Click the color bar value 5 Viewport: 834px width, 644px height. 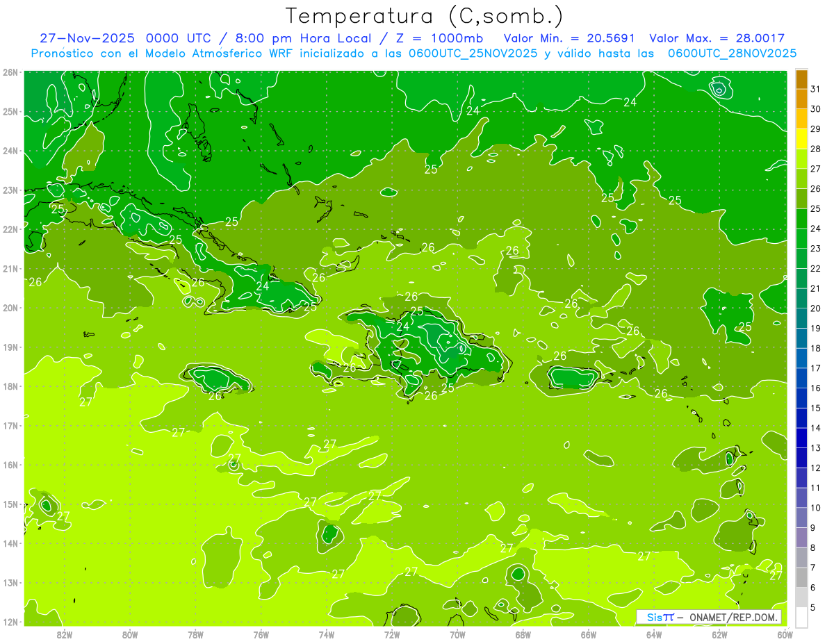point(812,608)
